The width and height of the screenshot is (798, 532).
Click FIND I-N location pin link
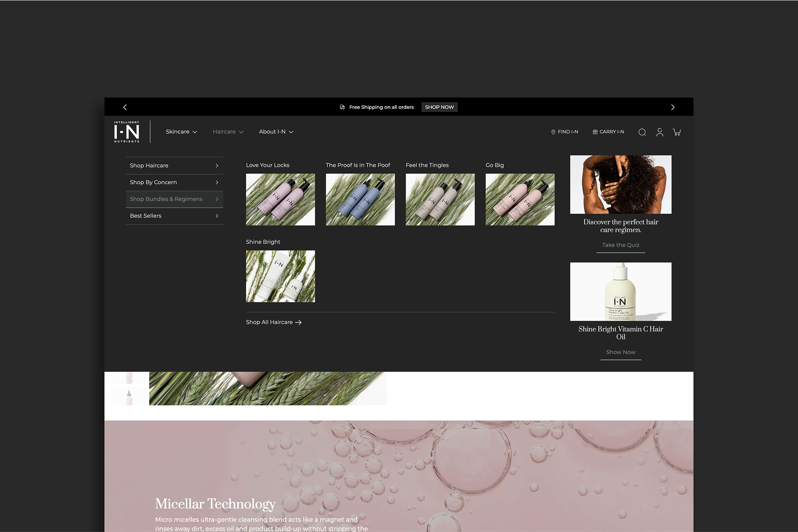(564, 132)
